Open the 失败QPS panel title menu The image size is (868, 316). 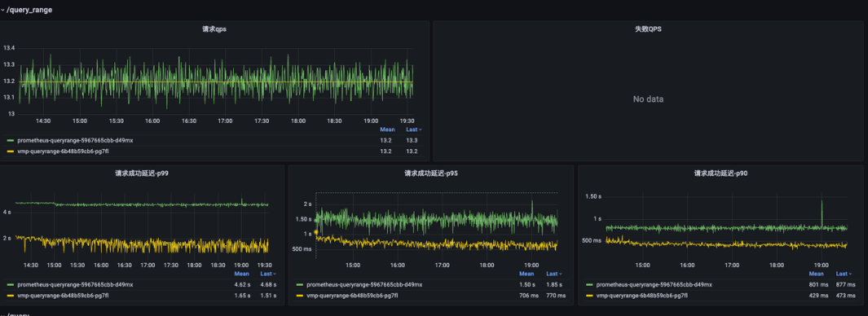648,29
